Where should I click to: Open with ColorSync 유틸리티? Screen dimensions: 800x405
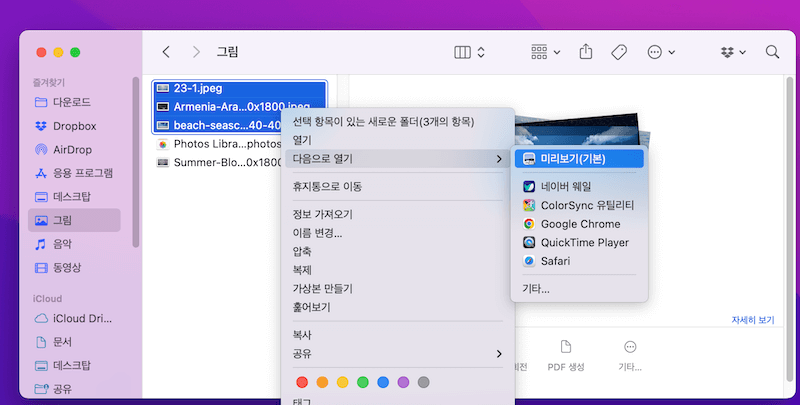coord(579,205)
